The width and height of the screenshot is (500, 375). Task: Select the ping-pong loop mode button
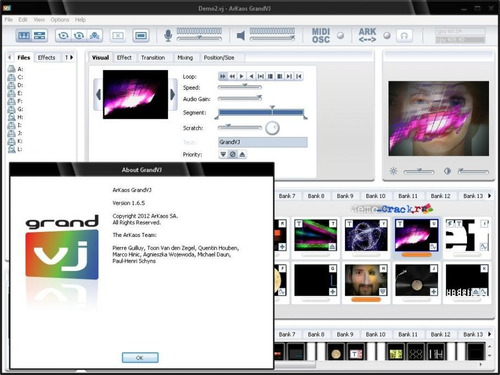(261, 76)
